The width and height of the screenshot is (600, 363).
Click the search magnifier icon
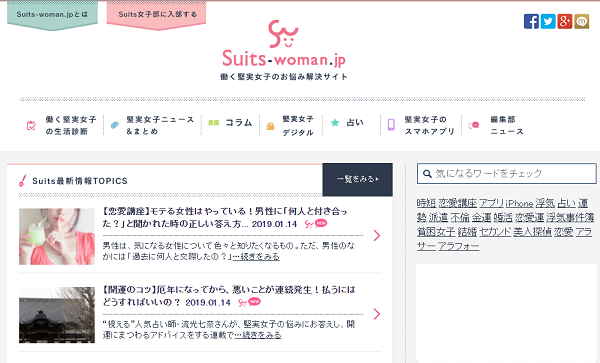(x=427, y=174)
